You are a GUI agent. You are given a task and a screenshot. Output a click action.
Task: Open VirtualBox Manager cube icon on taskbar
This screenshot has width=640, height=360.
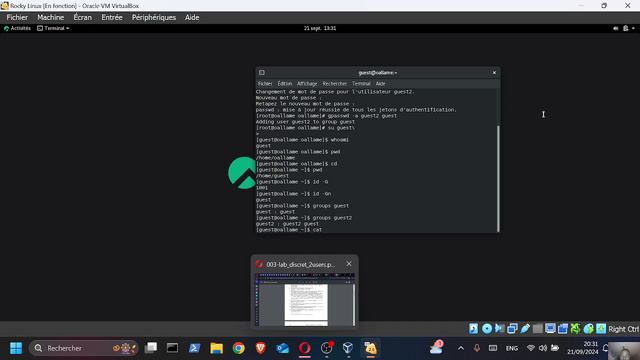[348, 348]
